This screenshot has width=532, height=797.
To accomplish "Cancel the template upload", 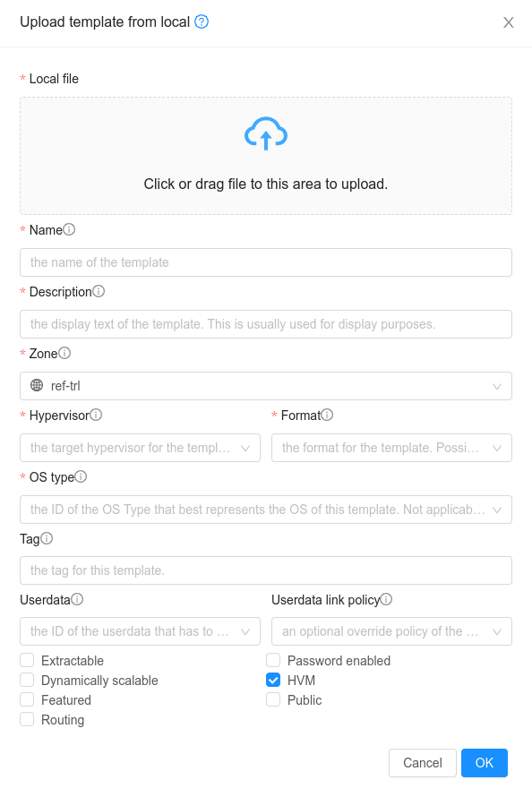I will click(x=422, y=762).
